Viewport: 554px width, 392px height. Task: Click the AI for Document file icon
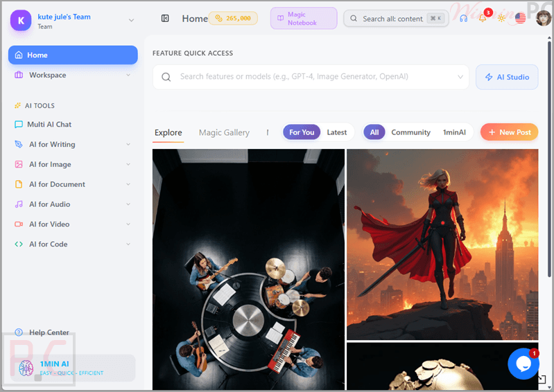click(x=19, y=184)
